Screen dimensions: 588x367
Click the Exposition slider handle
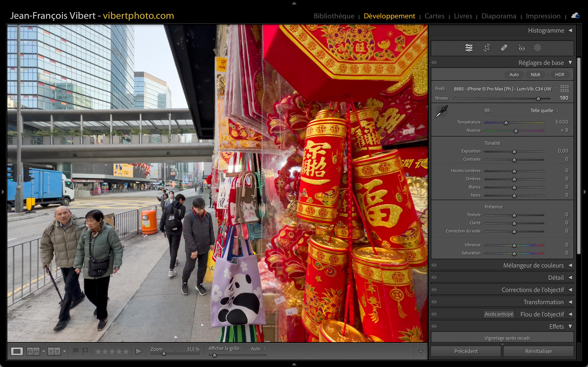click(x=514, y=152)
